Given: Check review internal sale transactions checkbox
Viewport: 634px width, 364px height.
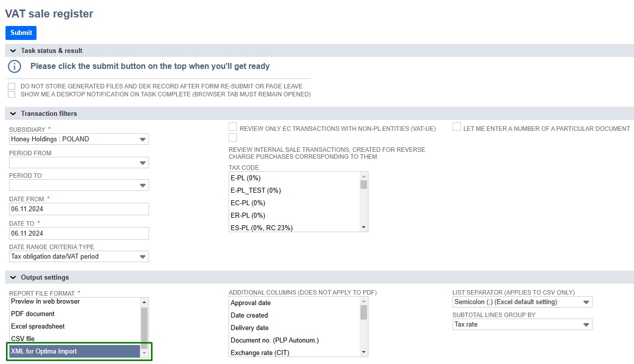Looking at the screenshot, I should (x=232, y=138).
